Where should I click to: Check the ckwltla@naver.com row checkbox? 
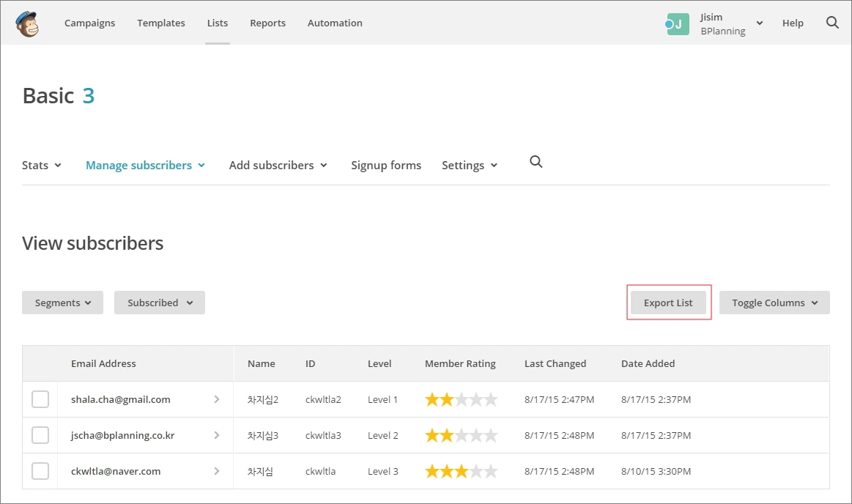(x=40, y=471)
